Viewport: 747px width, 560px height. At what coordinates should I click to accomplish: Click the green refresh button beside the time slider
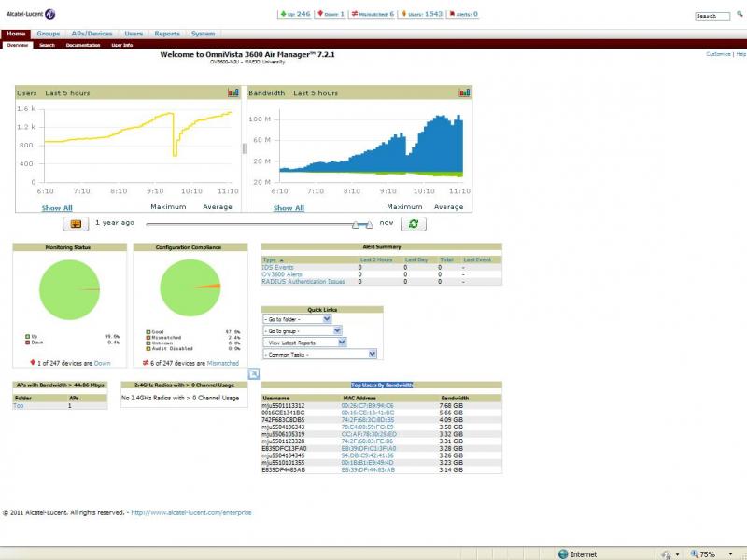click(413, 224)
